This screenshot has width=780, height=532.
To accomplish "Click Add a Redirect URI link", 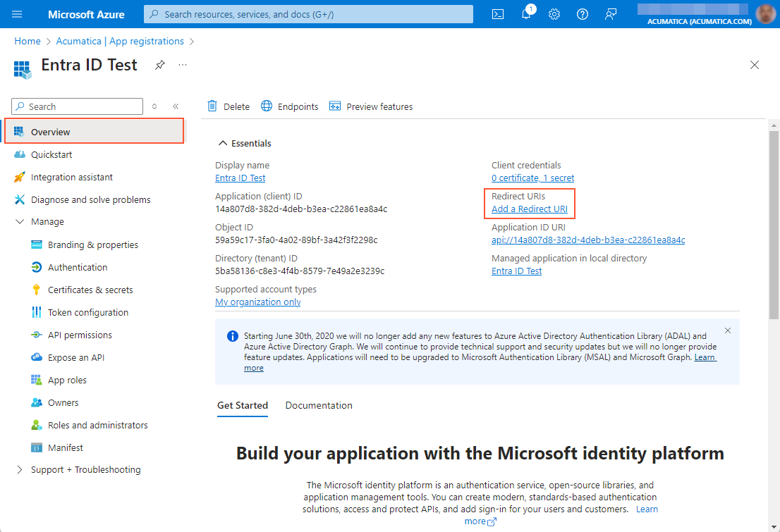I will 529,209.
